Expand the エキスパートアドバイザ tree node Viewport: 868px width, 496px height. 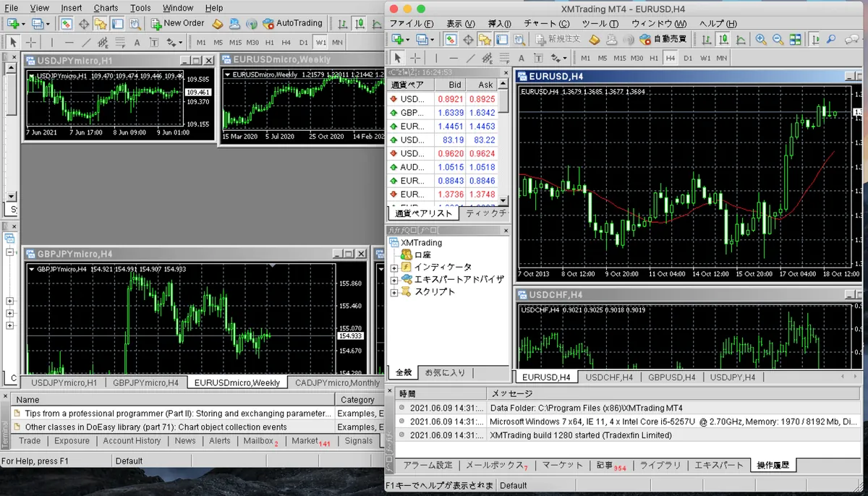[x=394, y=280]
